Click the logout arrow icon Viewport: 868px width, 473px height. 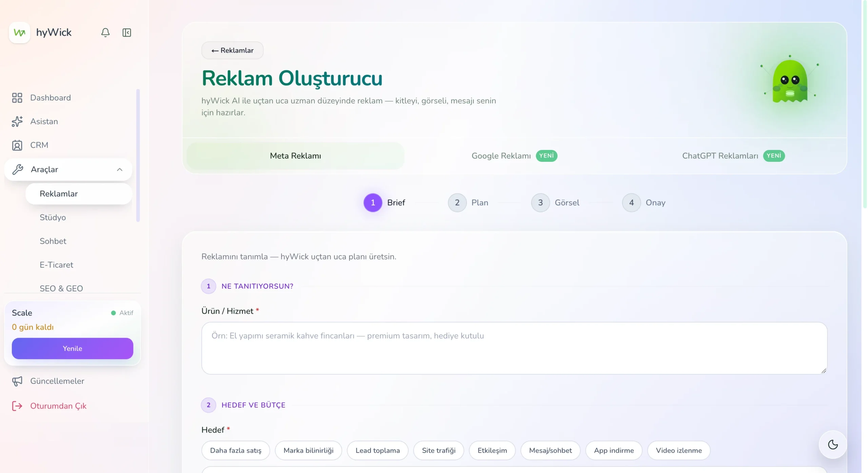click(17, 406)
